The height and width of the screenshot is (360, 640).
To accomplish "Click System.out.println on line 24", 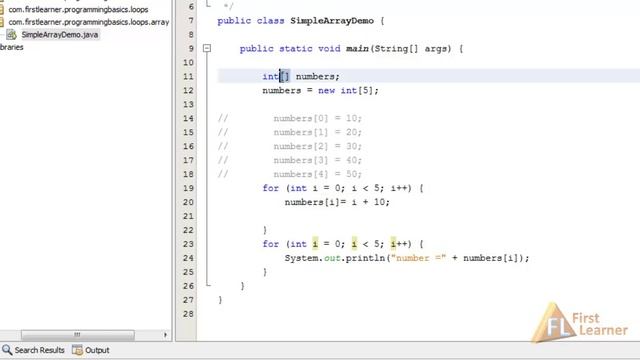I will coord(335,258).
